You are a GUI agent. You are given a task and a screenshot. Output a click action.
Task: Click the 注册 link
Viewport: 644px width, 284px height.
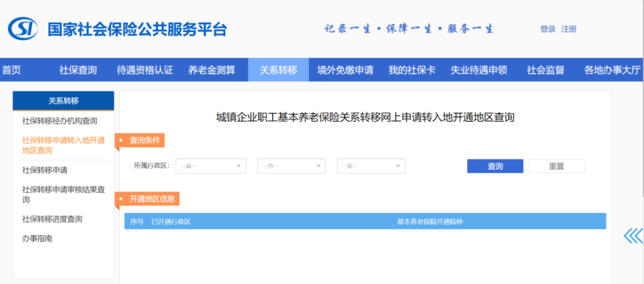point(569,29)
